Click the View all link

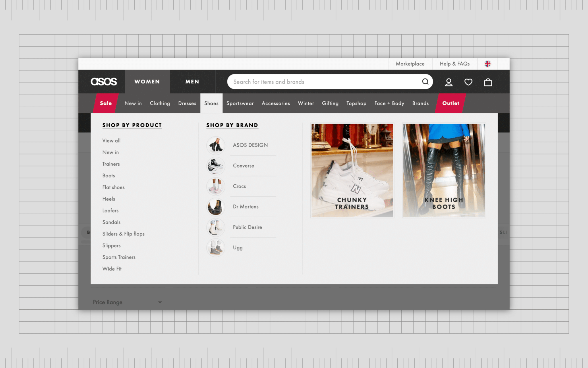click(111, 141)
